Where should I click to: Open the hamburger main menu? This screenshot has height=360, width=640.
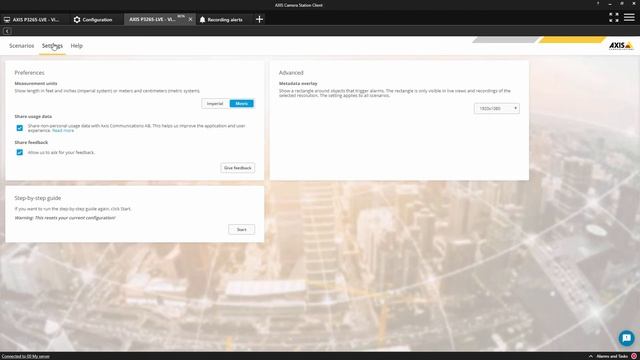click(629, 17)
